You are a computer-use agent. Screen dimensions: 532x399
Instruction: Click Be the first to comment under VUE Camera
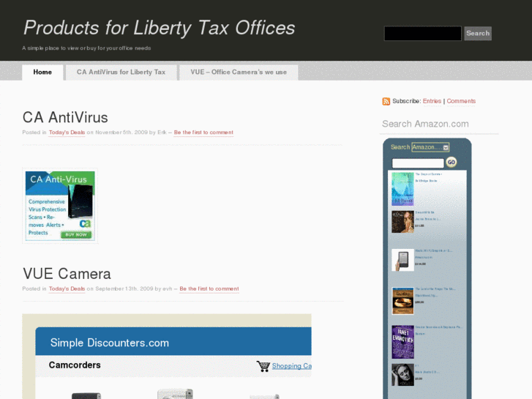(x=209, y=289)
